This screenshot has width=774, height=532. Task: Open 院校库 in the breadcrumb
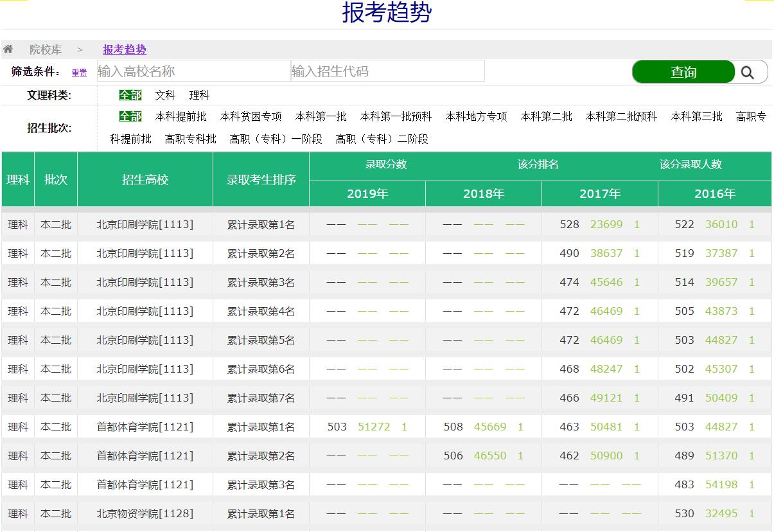tap(46, 49)
